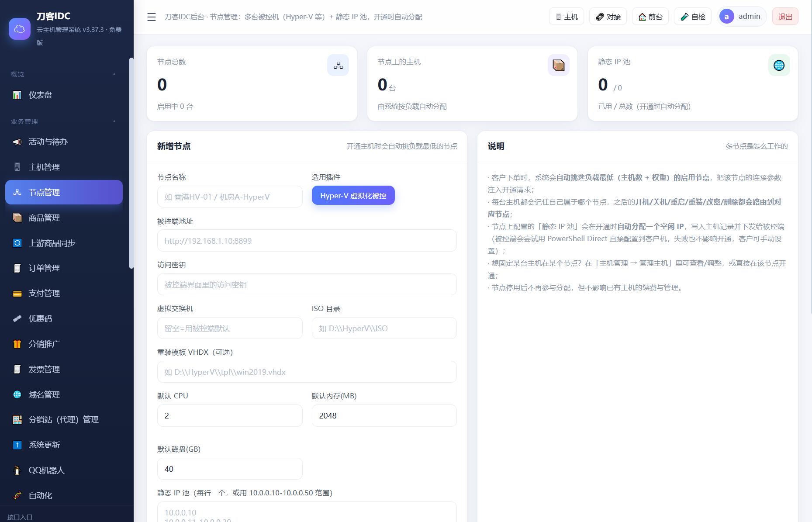Click the 域名管理 globe icon
The image size is (812, 522).
pos(17,394)
